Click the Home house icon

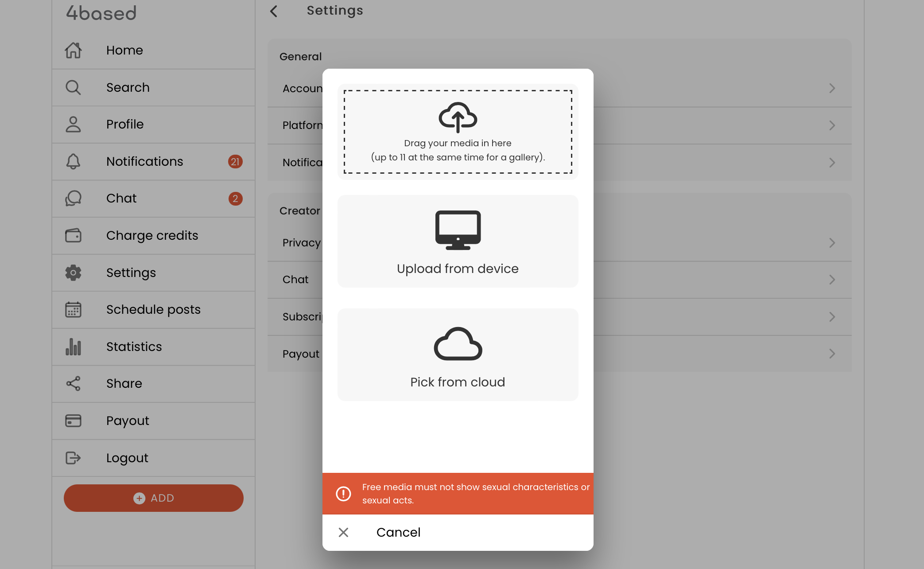point(73,50)
